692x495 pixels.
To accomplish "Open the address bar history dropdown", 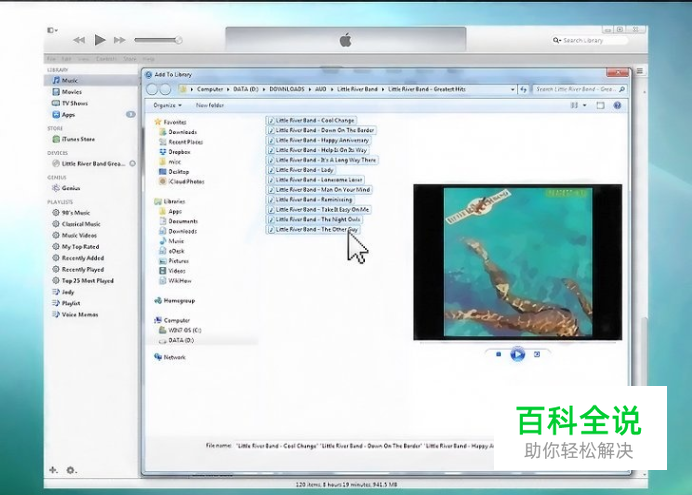I will pyautogui.click(x=512, y=90).
